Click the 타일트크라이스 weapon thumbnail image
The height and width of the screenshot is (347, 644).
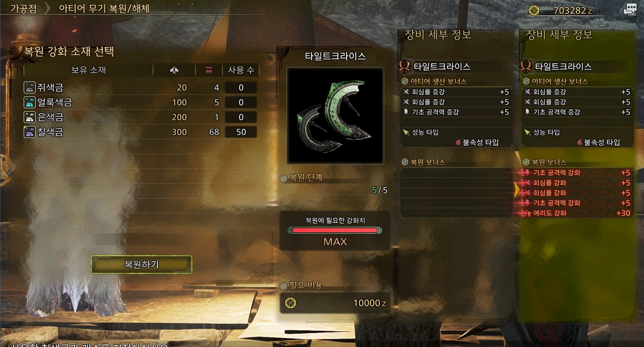tap(335, 116)
